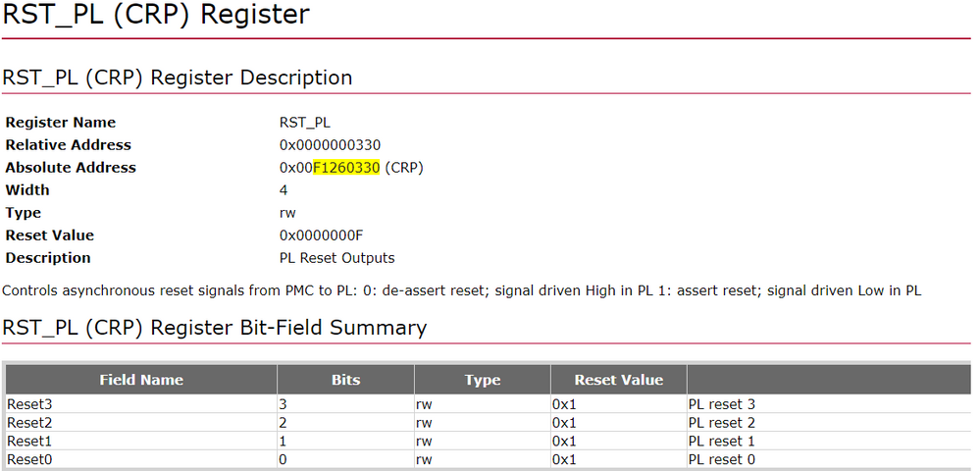Click the 'rw' type cell in the Reset2 row
The height and width of the screenshot is (471, 980).
point(483,422)
